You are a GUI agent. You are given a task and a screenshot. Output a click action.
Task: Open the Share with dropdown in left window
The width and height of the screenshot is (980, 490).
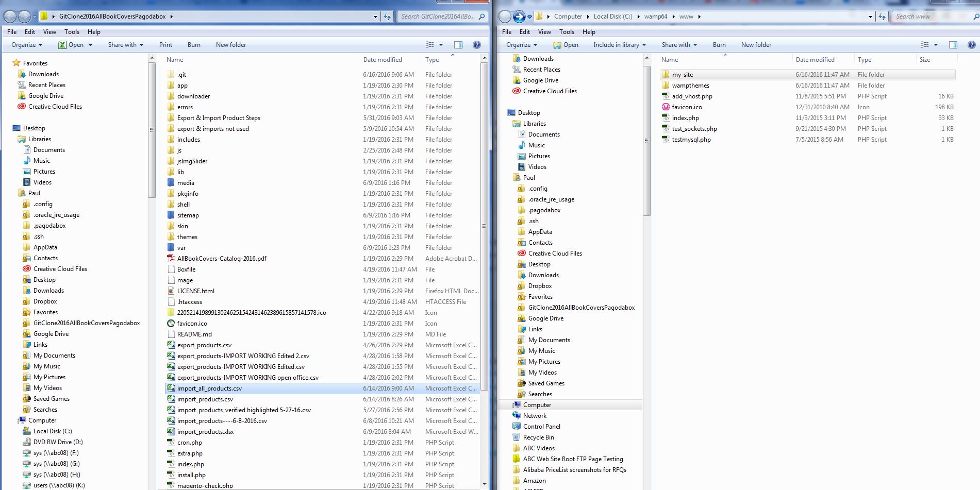click(x=126, y=45)
